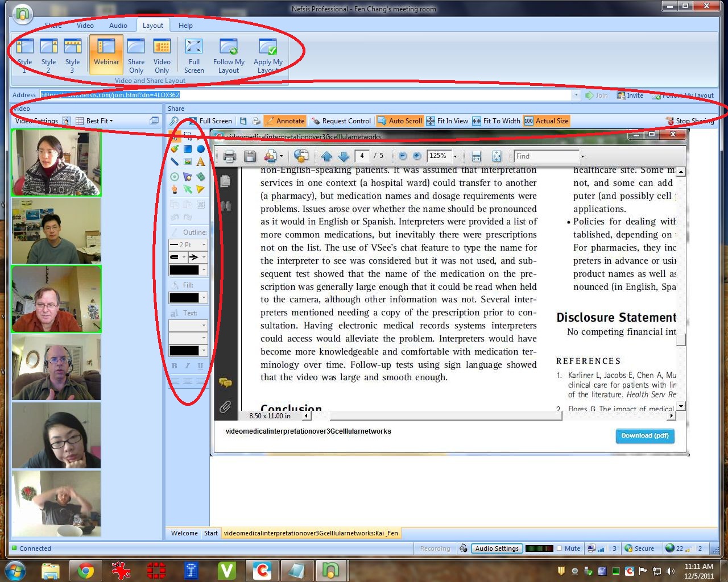Select the diagonal line drawing tool

coord(175,161)
